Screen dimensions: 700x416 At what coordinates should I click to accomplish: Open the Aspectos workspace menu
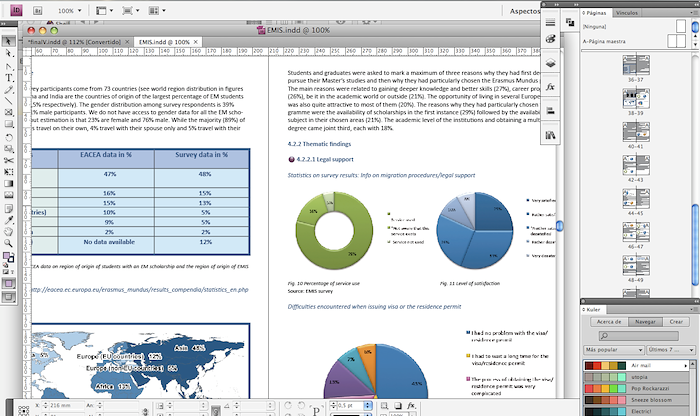(x=525, y=11)
